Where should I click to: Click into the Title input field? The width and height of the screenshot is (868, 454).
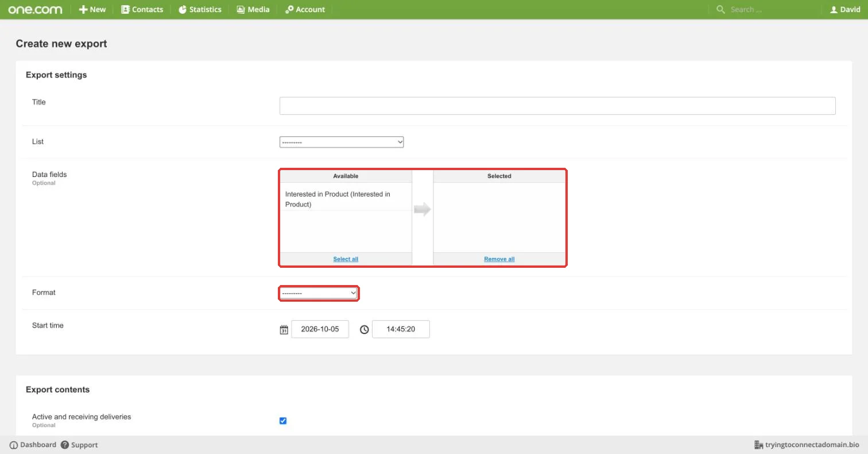coord(557,106)
